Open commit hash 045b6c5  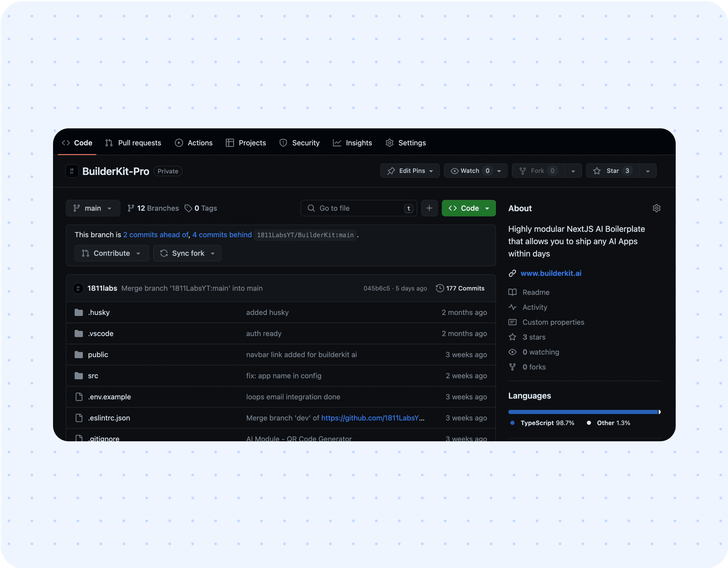point(377,288)
